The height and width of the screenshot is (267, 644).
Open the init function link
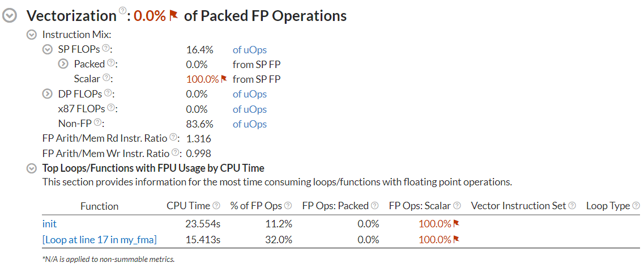49,224
